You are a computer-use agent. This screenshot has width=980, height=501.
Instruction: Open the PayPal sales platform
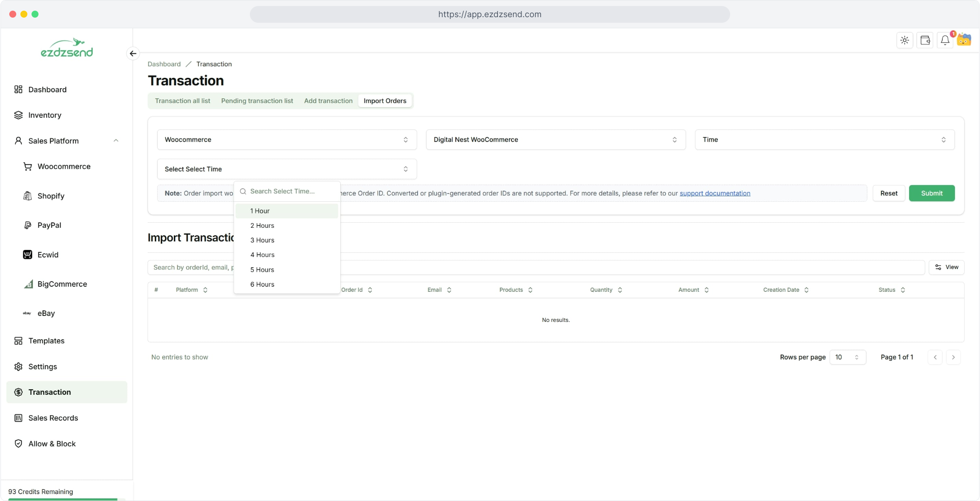tap(49, 225)
